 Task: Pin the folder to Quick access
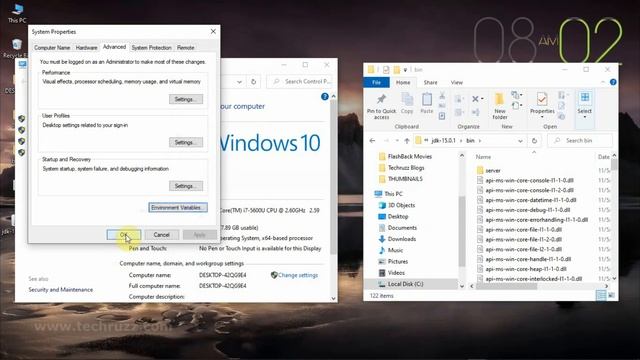pos(381,105)
